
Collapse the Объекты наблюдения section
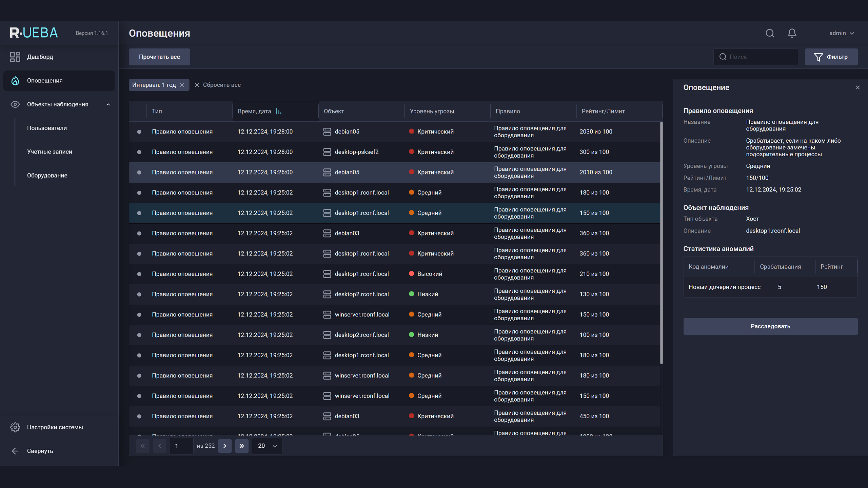click(108, 104)
